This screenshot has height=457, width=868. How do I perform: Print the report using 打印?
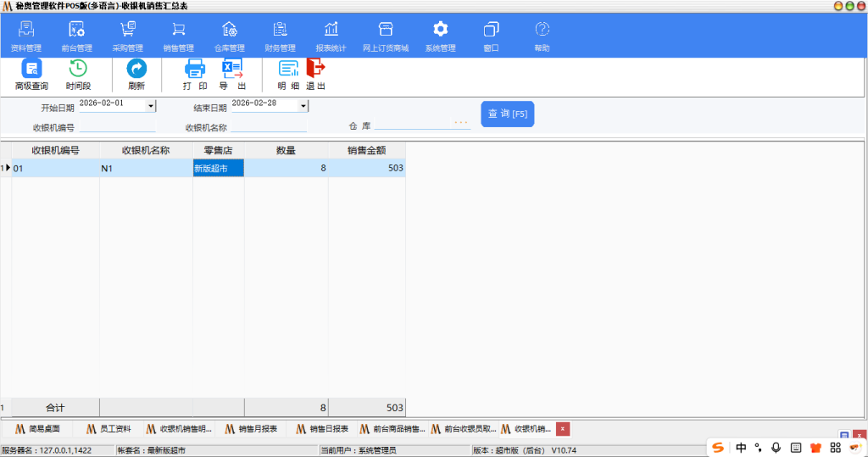click(195, 75)
